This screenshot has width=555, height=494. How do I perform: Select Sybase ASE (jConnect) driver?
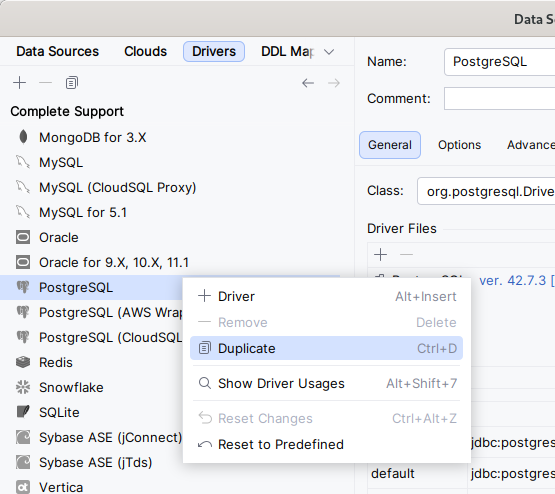pos(91,438)
